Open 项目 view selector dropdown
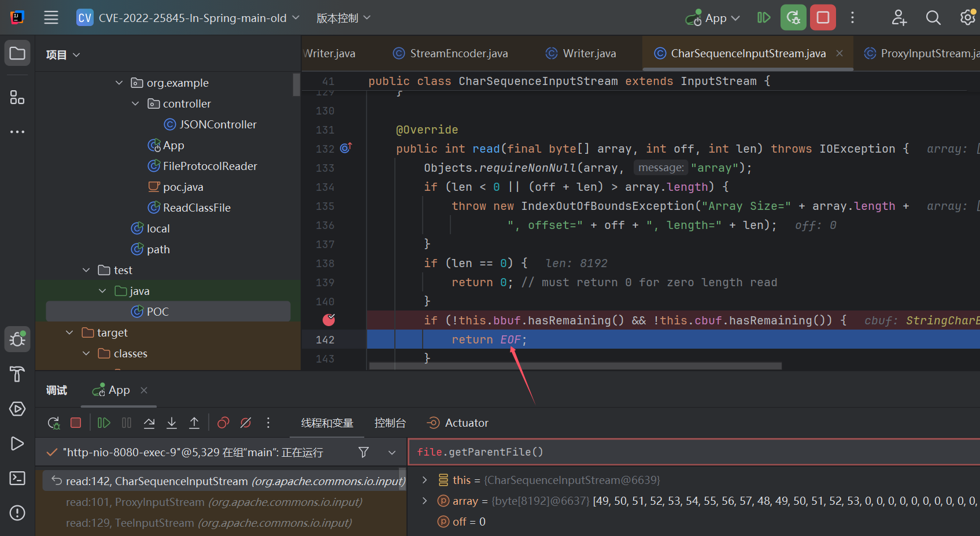This screenshot has width=980, height=536. [63, 55]
